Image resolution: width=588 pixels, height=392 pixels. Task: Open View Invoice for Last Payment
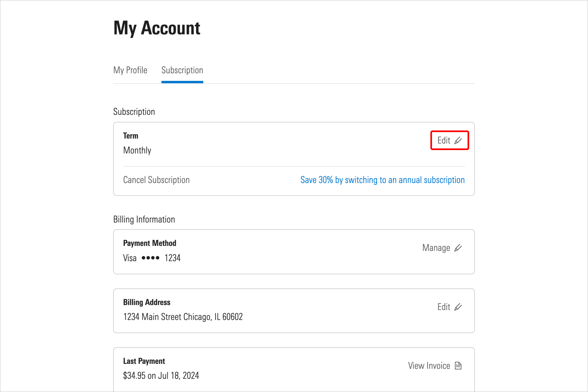coord(435,366)
